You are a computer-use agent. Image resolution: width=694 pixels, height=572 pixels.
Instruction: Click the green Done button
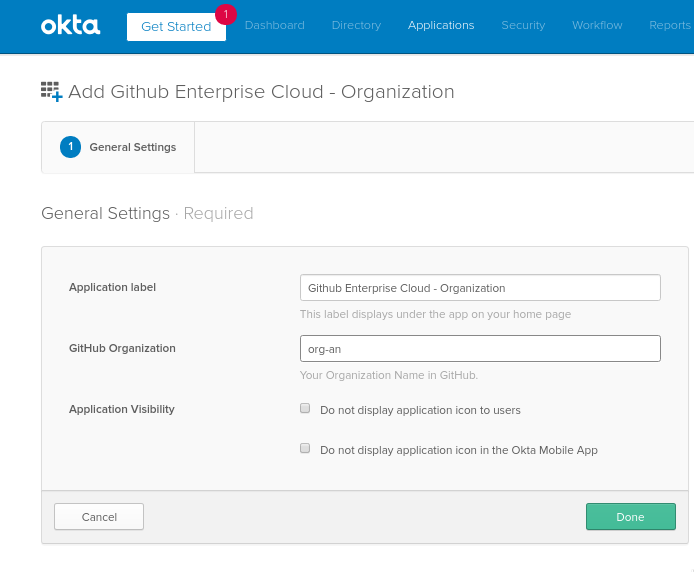coord(631,517)
